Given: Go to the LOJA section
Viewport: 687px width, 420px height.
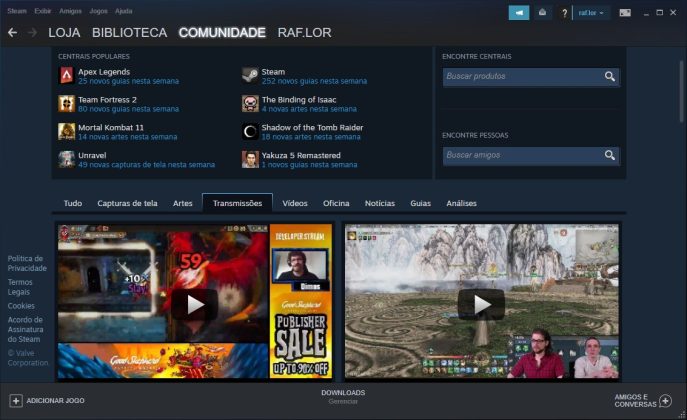Looking at the screenshot, I should coord(64,32).
